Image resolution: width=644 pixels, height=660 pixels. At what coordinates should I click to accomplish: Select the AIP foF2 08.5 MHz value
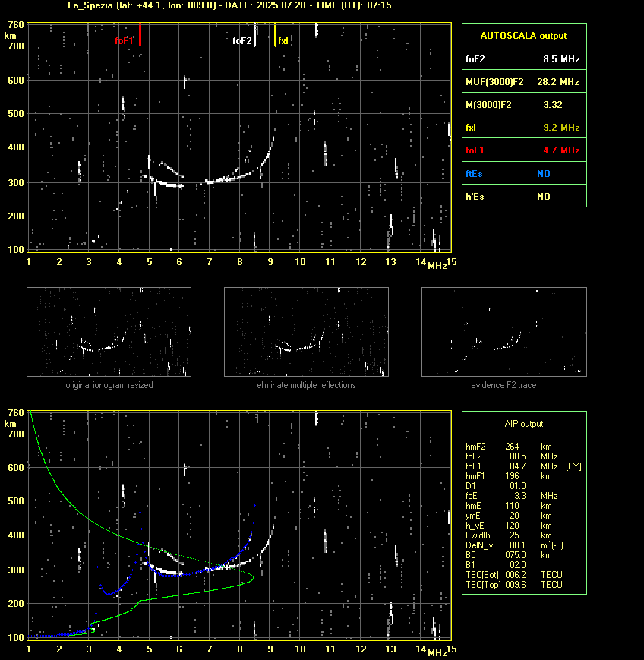pyautogui.click(x=518, y=456)
